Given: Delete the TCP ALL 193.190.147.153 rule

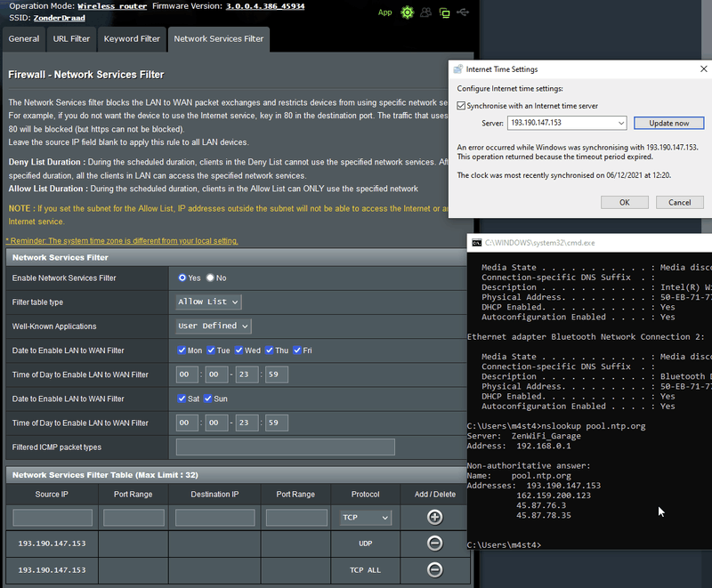Looking at the screenshot, I should (434, 570).
